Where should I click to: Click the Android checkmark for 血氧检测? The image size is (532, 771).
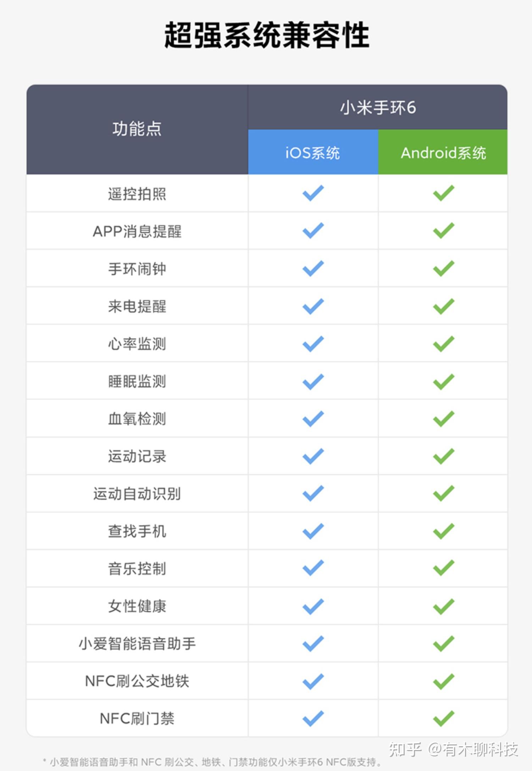point(444,419)
